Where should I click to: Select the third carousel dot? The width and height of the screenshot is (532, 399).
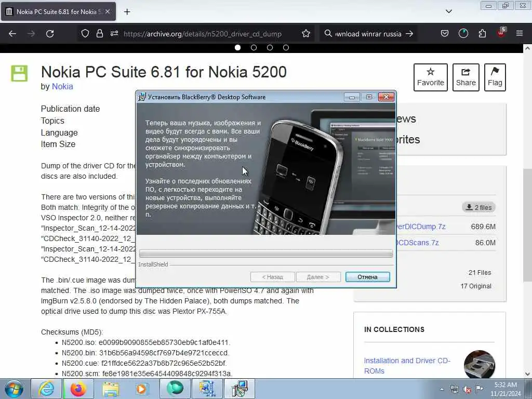click(x=270, y=47)
